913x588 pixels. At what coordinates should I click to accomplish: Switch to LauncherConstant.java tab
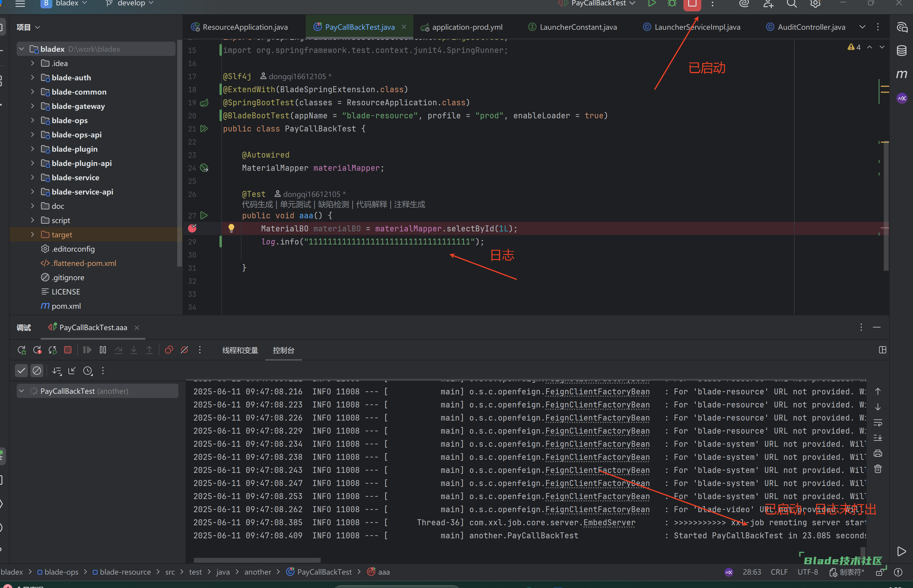point(572,27)
